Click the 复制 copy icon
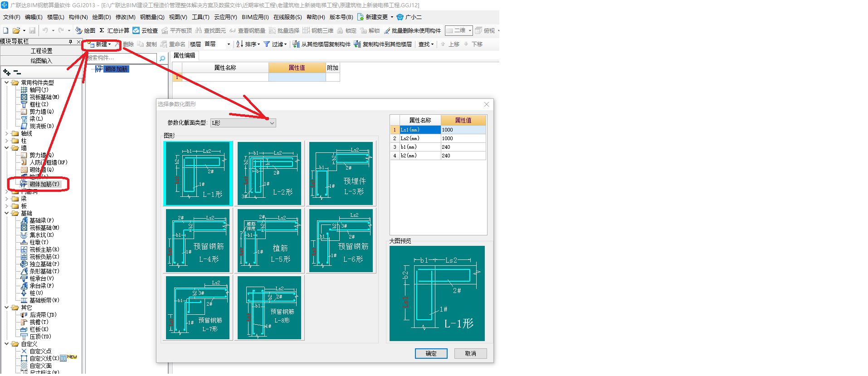Image resolution: width=868 pixels, height=376 pixels. point(141,44)
